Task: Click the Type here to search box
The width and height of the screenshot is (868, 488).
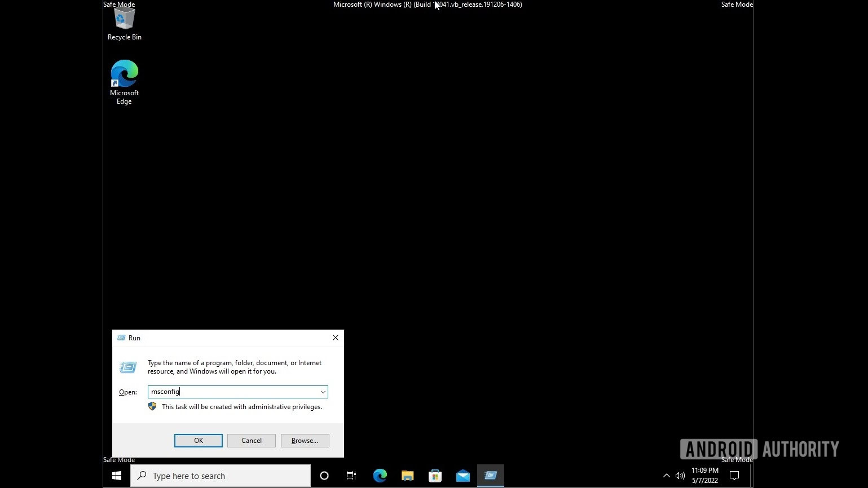Action: 221,476
